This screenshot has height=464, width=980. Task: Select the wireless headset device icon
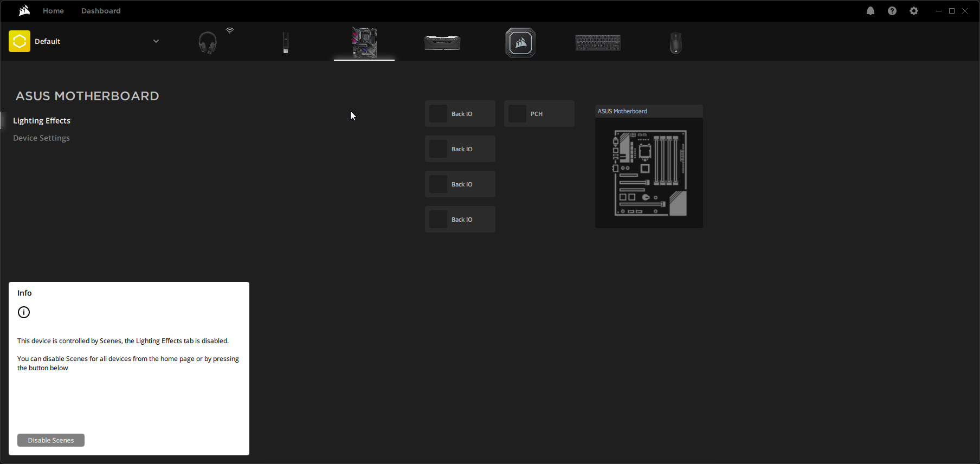208,42
